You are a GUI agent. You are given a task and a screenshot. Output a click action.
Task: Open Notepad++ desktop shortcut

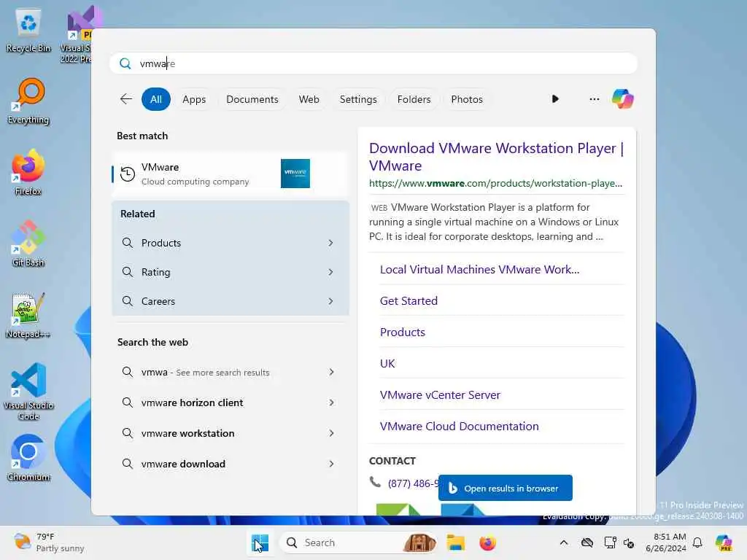point(28,315)
